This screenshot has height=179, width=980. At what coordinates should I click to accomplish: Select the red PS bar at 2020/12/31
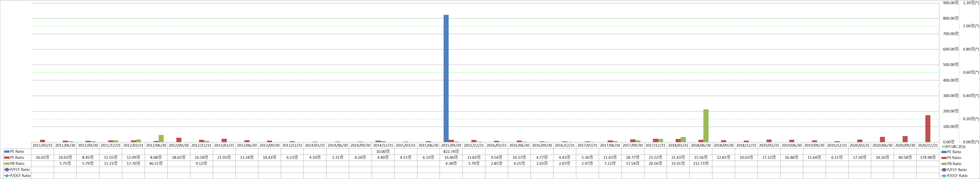click(928, 129)
